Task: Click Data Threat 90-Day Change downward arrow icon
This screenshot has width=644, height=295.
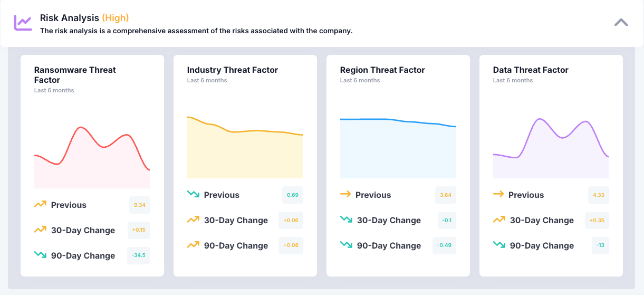Action: tap(499, 245)
